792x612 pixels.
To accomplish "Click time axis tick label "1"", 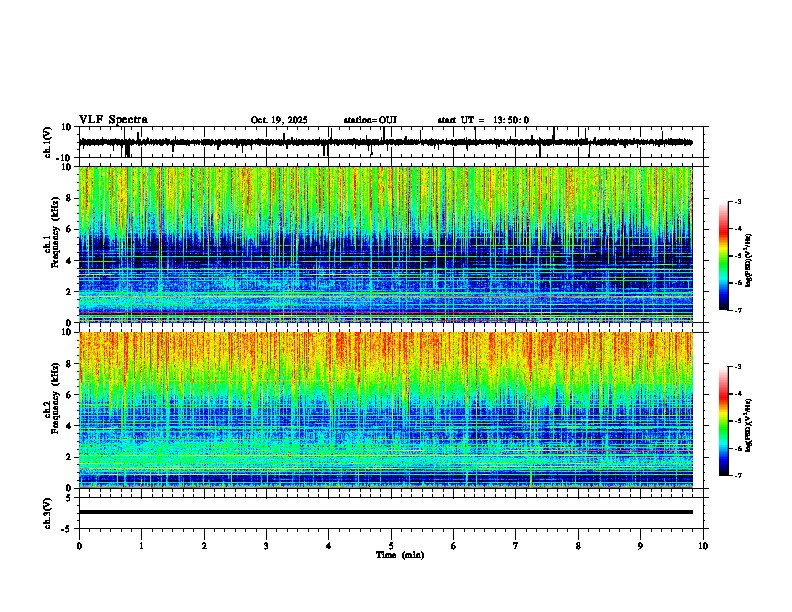I will pyautogui.click(x=141, y=546).
